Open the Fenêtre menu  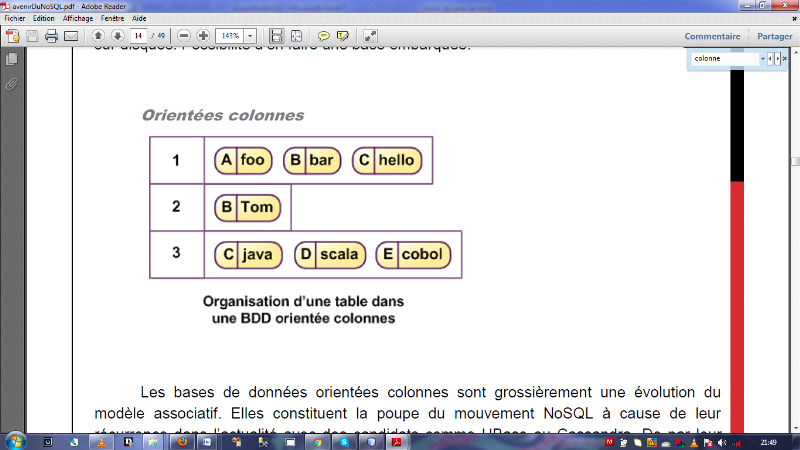(112, 18)
